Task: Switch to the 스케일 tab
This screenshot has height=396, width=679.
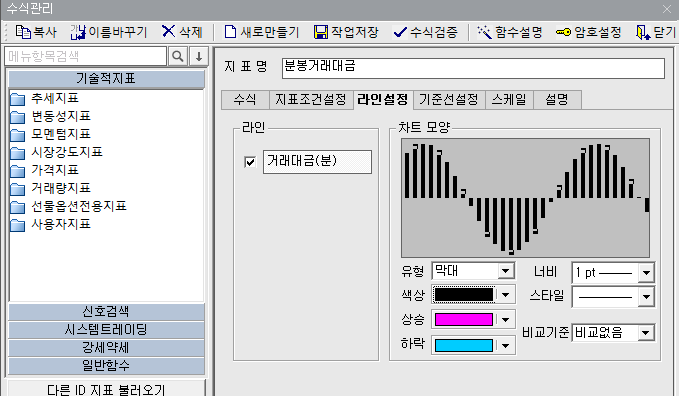Action: point(509,100)
